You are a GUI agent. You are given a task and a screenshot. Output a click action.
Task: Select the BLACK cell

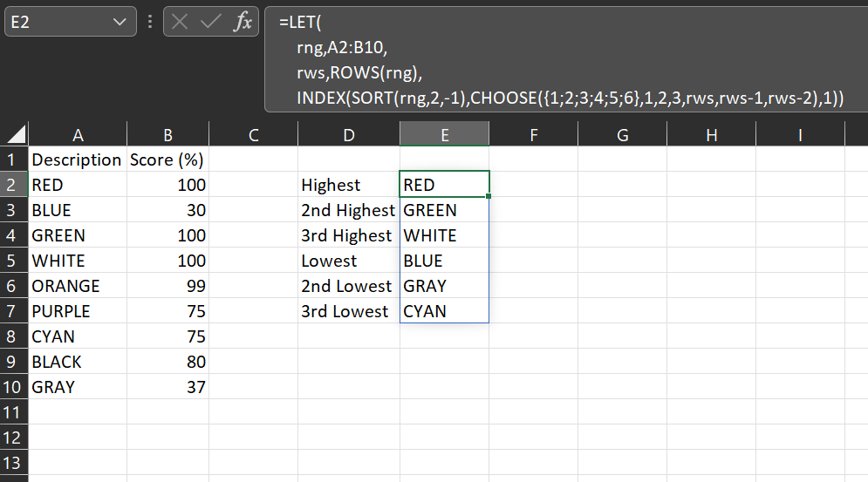(x=78, y=362)
